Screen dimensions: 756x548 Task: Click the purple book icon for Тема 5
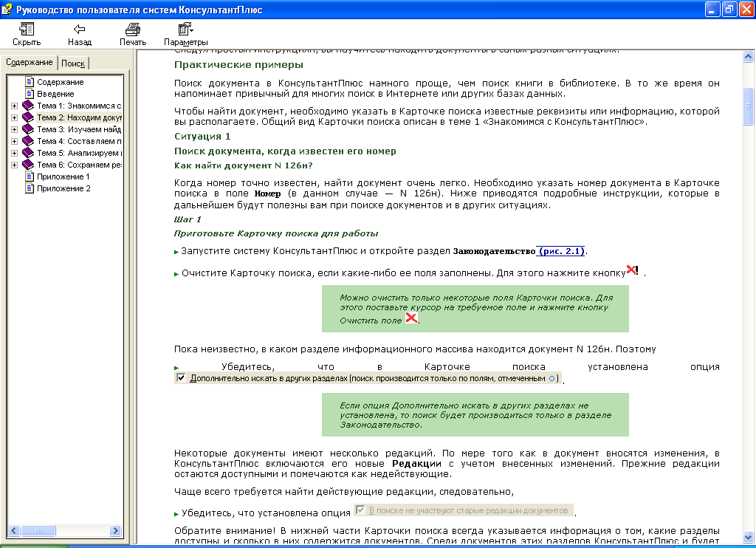28,152
